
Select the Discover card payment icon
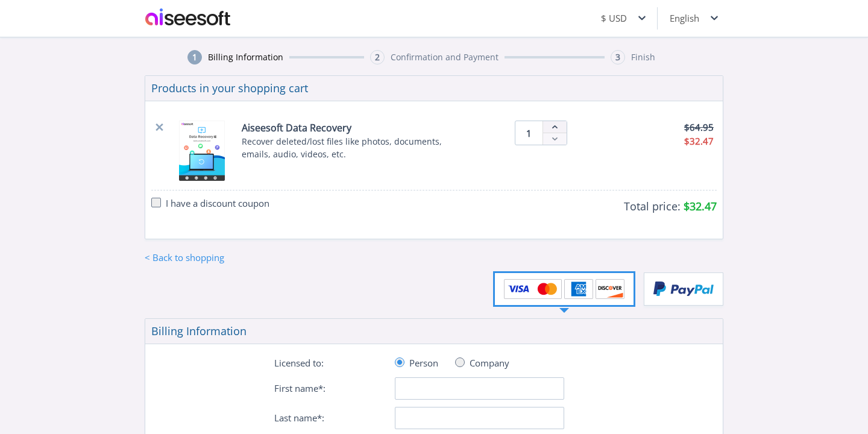(610, 289)
